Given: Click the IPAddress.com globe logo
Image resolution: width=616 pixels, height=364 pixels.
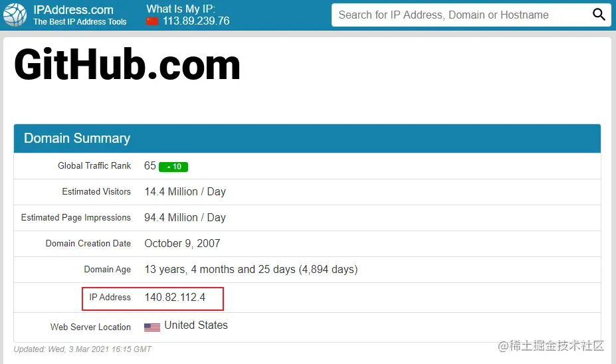Looking at the screenshot, I should (15, 15).
